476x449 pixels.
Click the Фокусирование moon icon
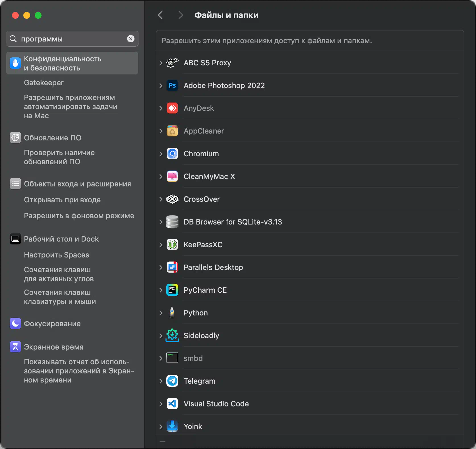pyautogui.click(x=15, y=323)
